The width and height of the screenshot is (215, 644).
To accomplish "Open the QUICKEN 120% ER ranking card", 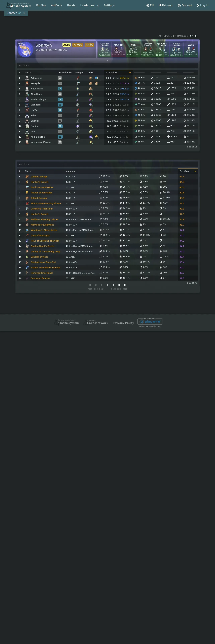I will tap(162, 49).
